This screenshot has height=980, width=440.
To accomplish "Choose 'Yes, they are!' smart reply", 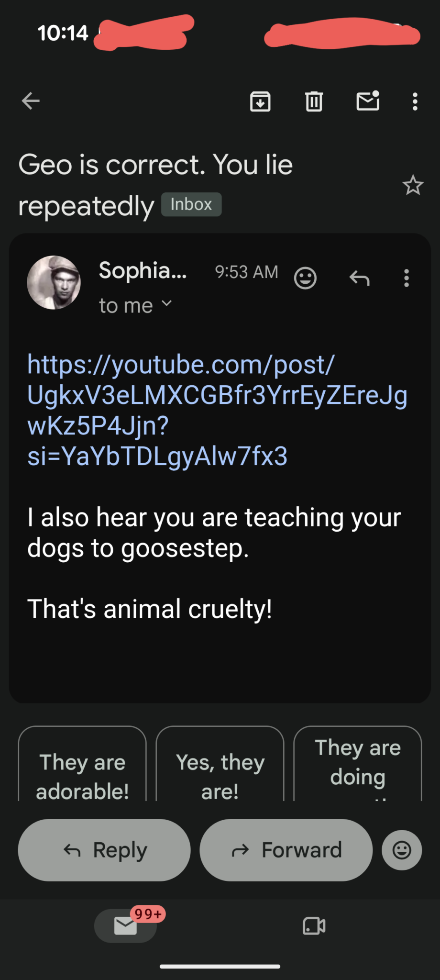I will click(220, 764).
